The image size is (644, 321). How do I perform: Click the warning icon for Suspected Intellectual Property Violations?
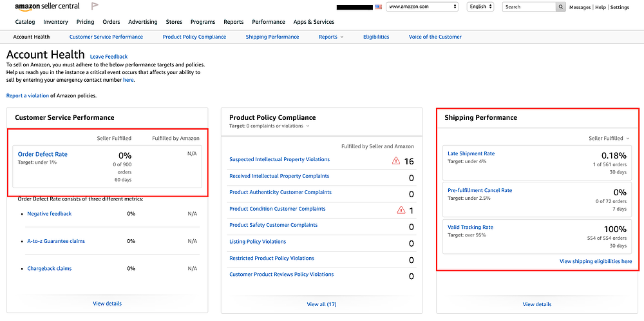click(396, 160)
